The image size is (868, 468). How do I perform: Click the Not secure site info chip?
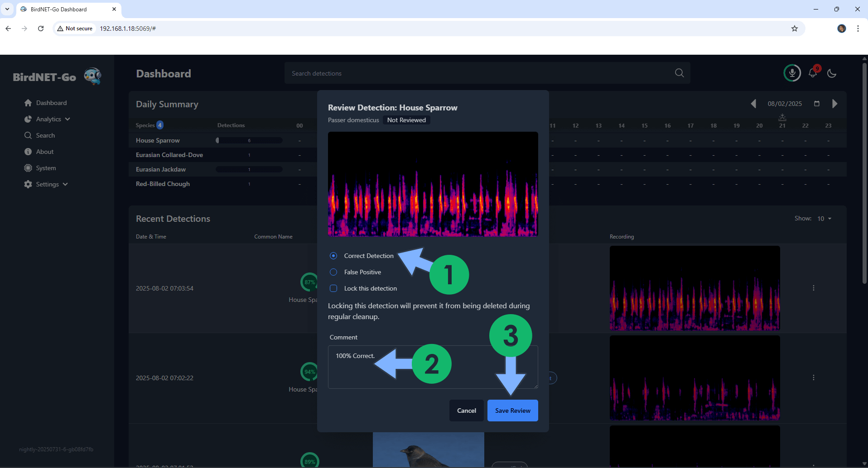pyautogui.click(x=75, y=29)
